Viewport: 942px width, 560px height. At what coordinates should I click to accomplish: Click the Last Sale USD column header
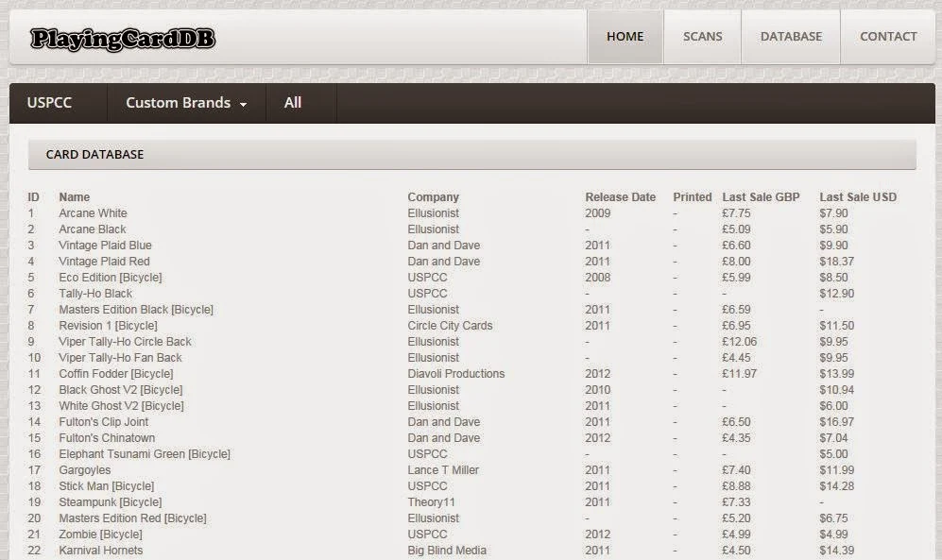pyautogui.click(x=858, y=196)
